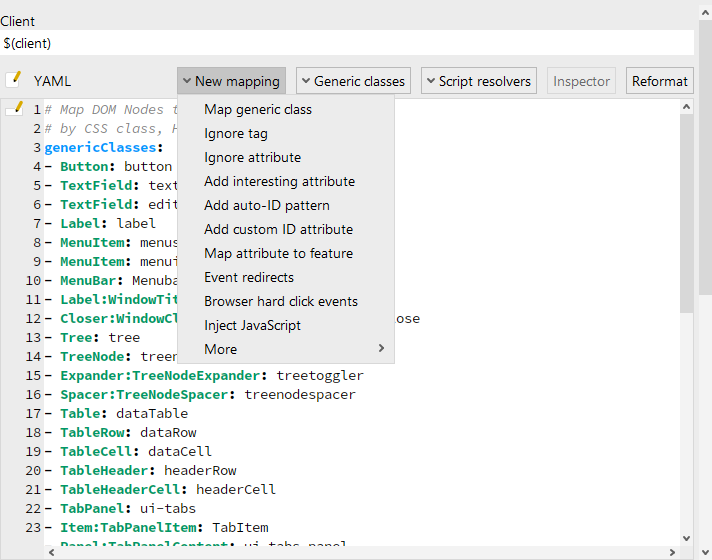Click the genericClasses key on line 3
This screenshot has width=712, height=560.
click(x=100, y=148)
